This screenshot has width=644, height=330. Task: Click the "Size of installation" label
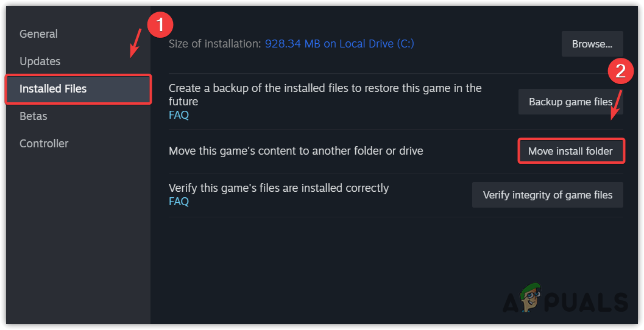pyautogui.click(x=214, y=44)
